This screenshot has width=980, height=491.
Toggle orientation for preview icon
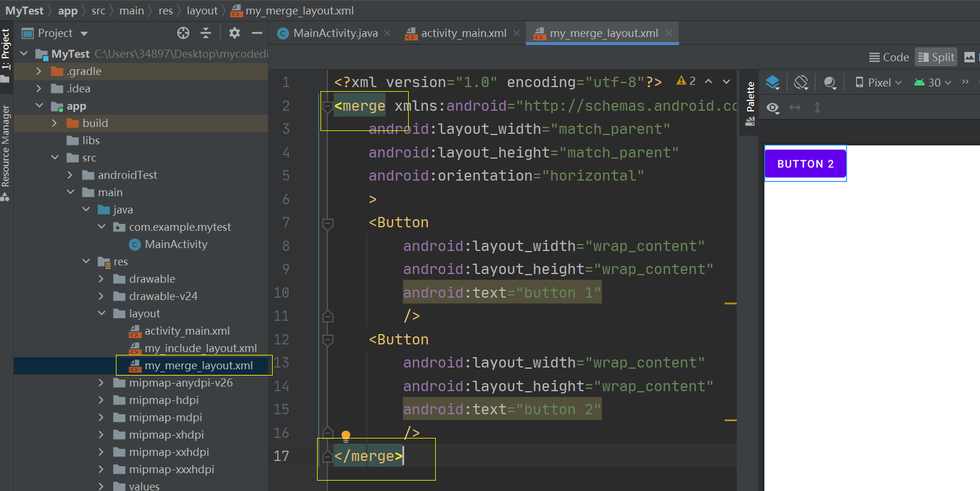[x=801, y=83]
